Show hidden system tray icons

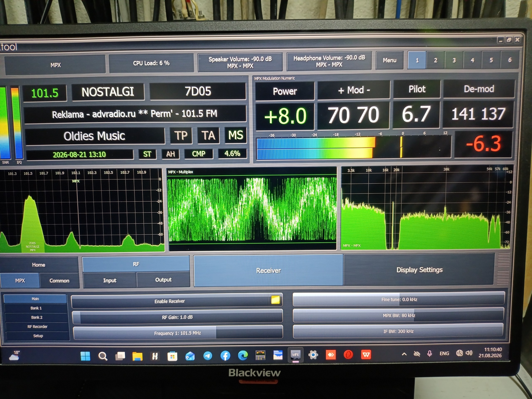404,354
